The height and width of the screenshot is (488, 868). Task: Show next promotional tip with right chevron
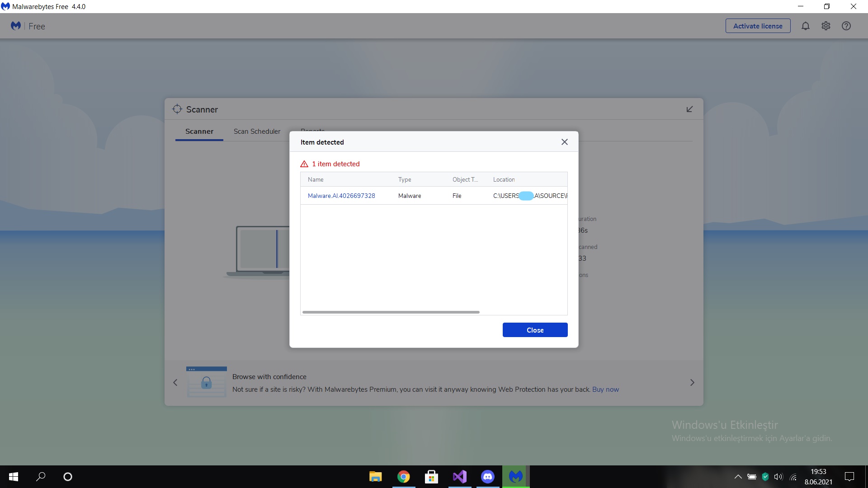[x=692, y=383]
